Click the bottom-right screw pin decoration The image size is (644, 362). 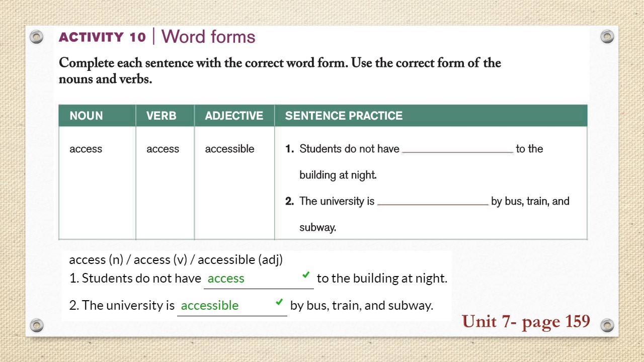607,325
